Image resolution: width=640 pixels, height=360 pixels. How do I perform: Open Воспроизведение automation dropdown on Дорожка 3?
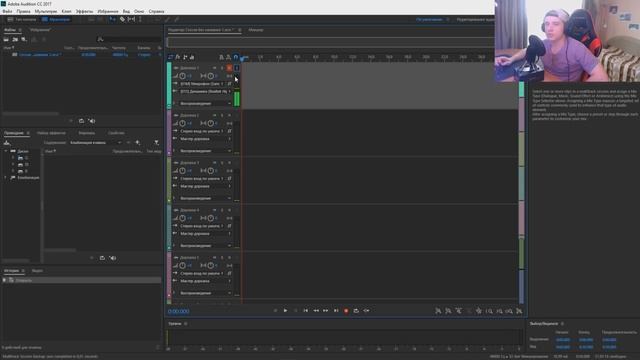[x=205, y=198]
